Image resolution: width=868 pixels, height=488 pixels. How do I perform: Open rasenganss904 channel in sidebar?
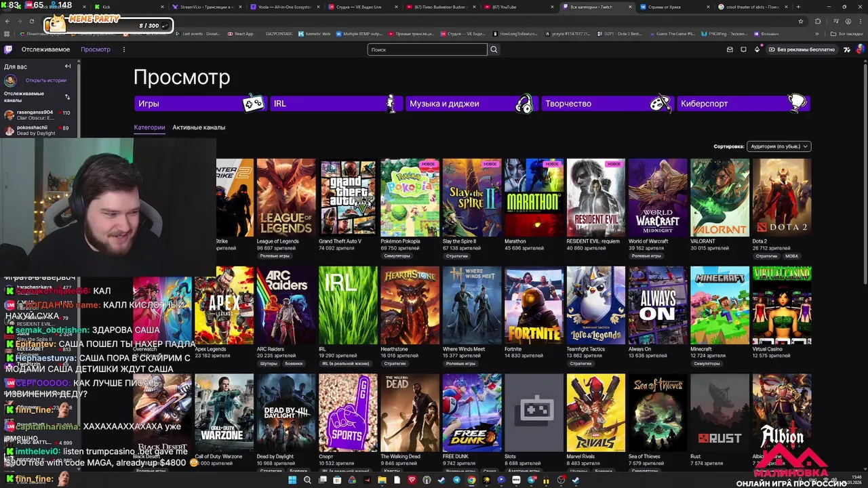(x=39, y=115)
